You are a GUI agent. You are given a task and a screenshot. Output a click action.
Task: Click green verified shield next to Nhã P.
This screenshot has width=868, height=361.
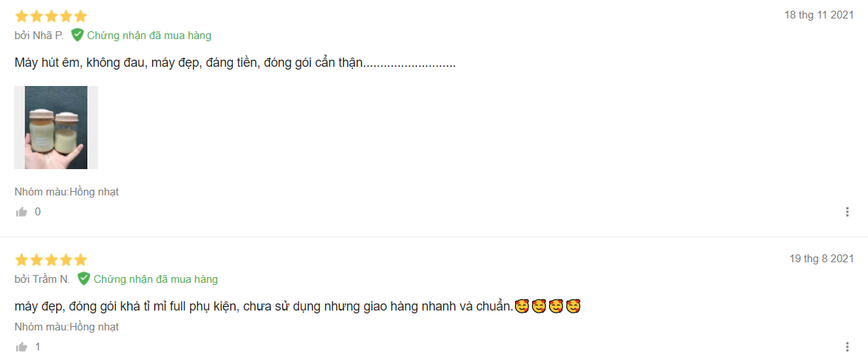pos(77,35)
